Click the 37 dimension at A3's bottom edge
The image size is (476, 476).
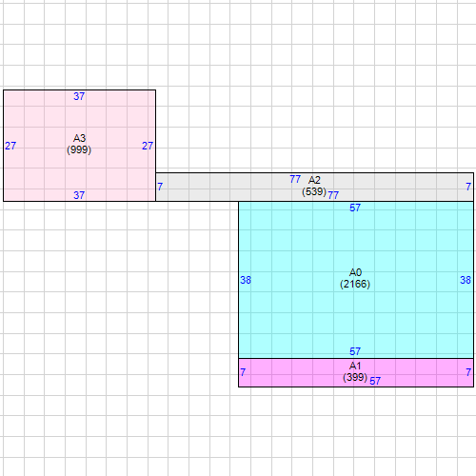coord(79,195)
